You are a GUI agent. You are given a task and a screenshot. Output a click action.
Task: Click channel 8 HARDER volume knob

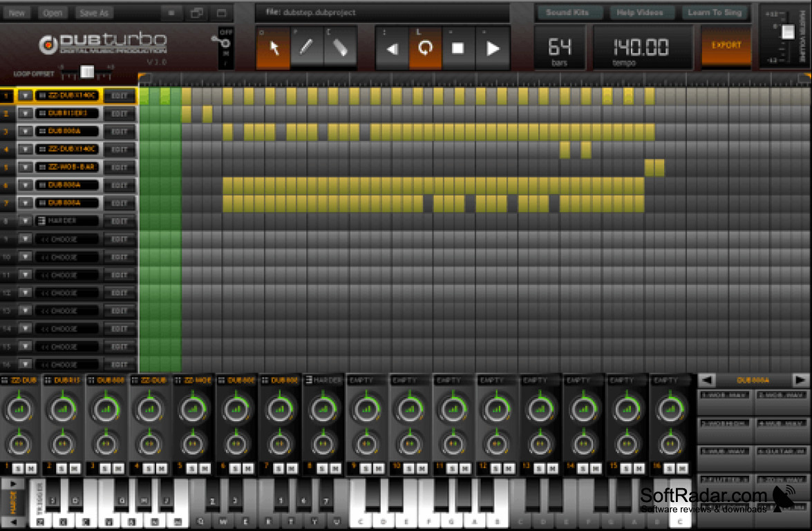[323, 408]
